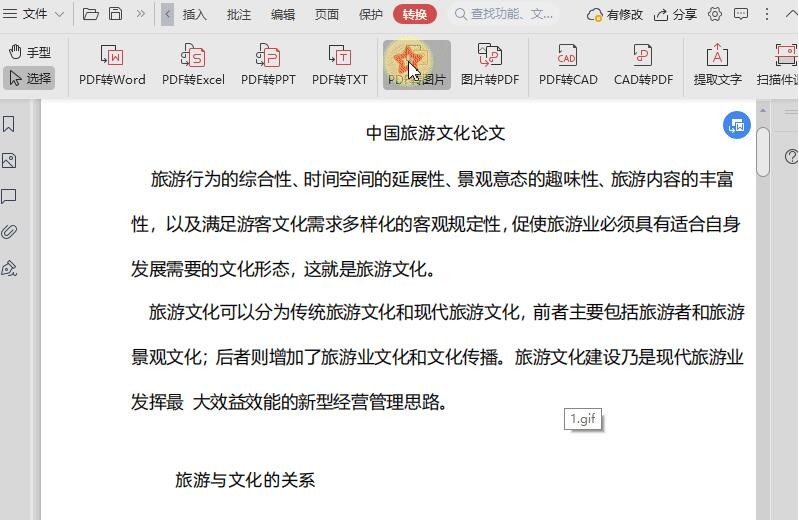
Task: Open the feedback chat bubble icon
Action: point(741,14)
